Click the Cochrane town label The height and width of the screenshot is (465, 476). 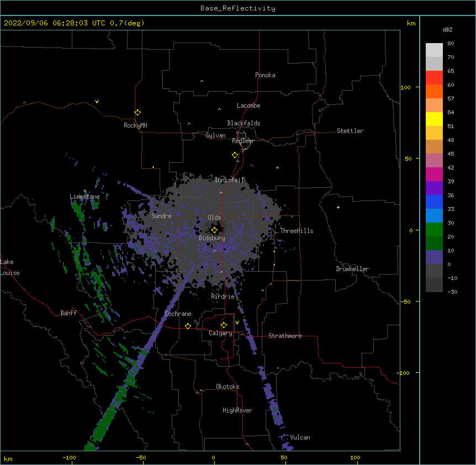click(x=178, y=314)
